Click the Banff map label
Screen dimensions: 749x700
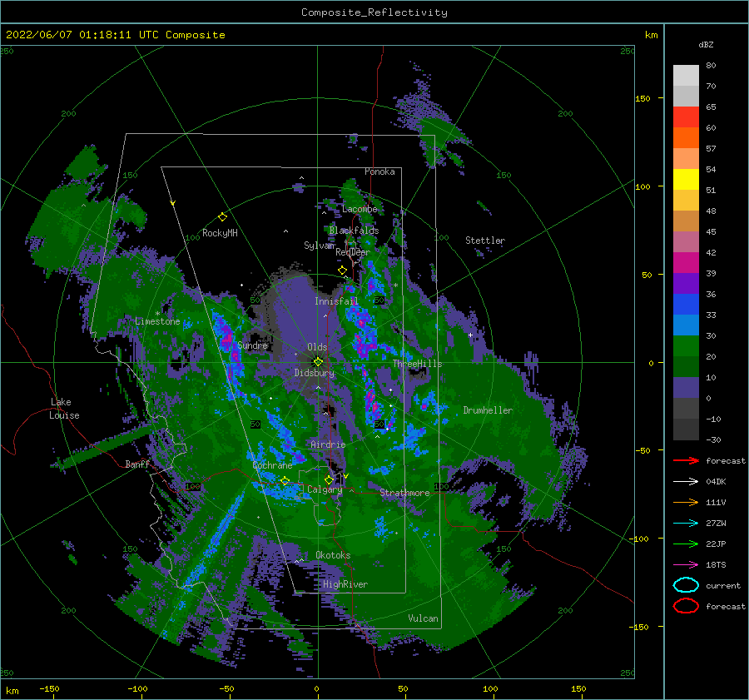point(137,464)
